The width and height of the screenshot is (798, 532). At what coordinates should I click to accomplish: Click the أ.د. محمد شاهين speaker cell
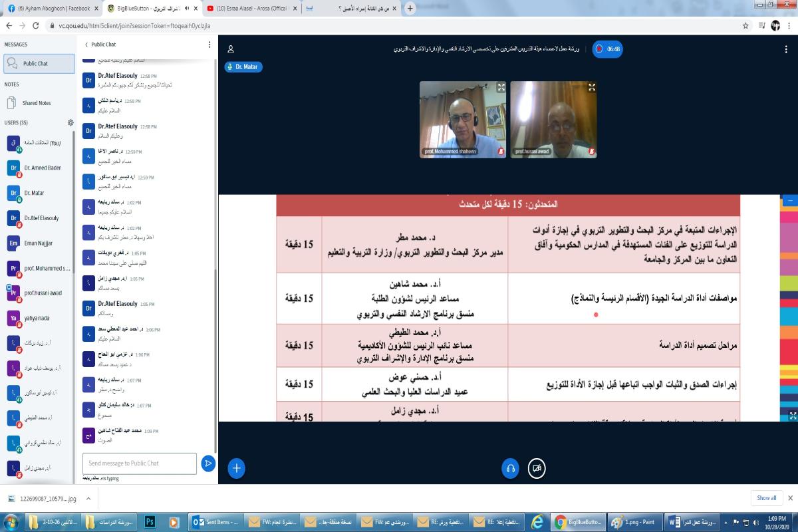coord(414,299)
